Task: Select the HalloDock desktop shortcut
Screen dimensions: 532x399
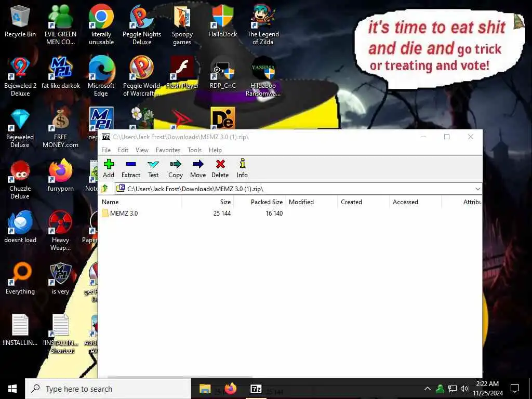Action: [x=222, y=21]
